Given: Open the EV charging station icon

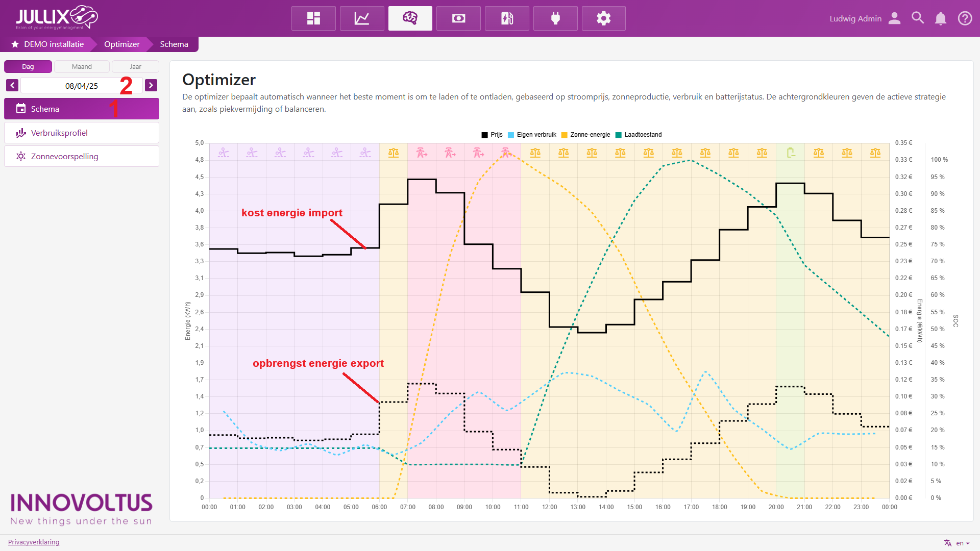Looking at the screenshot, I should pos(507,18).
